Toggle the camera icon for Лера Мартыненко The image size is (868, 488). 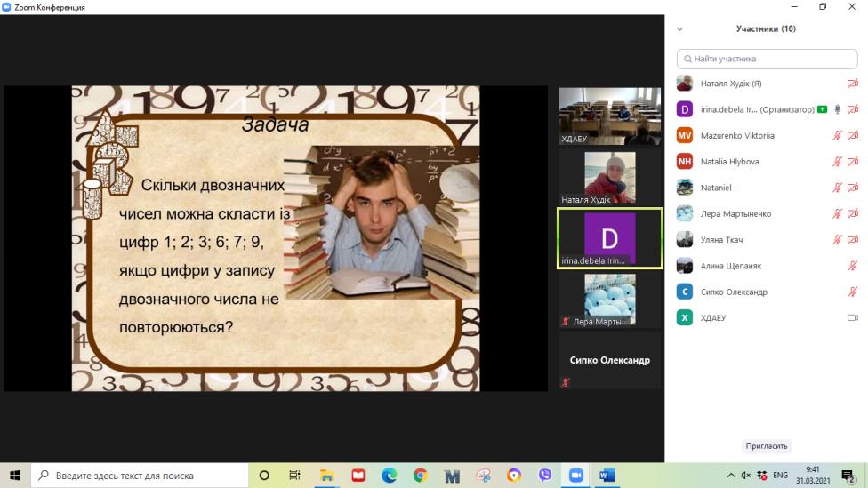tap(853, 214)
